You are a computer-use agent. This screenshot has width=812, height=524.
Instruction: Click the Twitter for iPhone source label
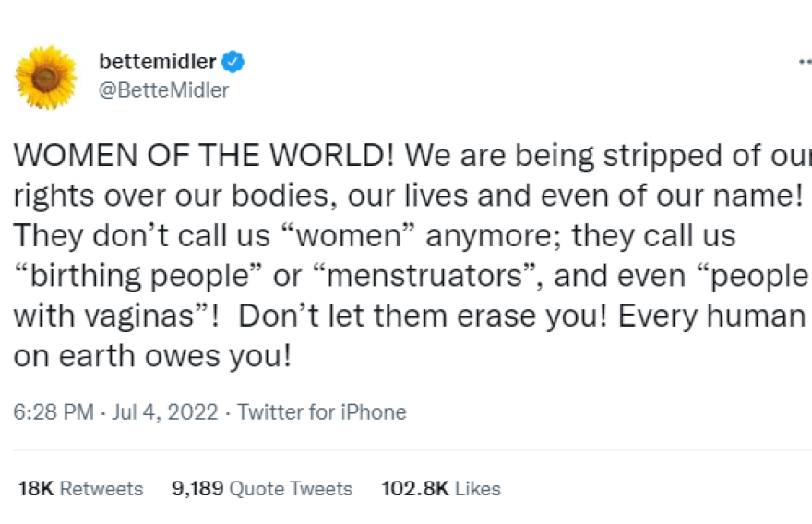point(321,412)
